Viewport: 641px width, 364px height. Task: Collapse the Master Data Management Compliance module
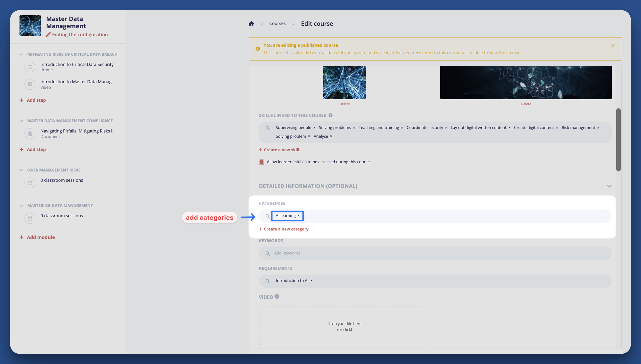point(21,121)
